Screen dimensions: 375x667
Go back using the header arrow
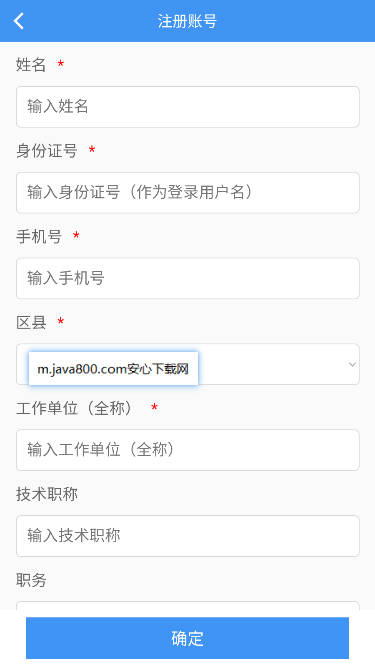(19, 21)
